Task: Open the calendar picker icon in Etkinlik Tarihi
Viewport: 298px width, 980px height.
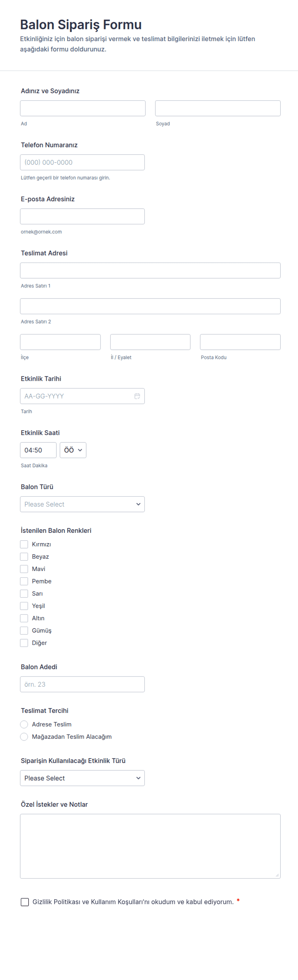Action: (137, 396)
